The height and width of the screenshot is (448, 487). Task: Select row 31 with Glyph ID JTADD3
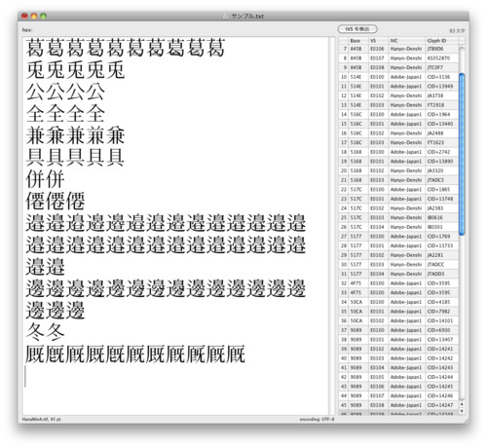[x=398, y=274]
